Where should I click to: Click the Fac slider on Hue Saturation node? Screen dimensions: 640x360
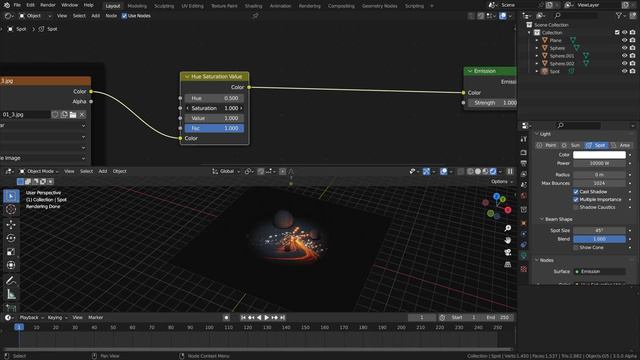[x=214, y=128]
